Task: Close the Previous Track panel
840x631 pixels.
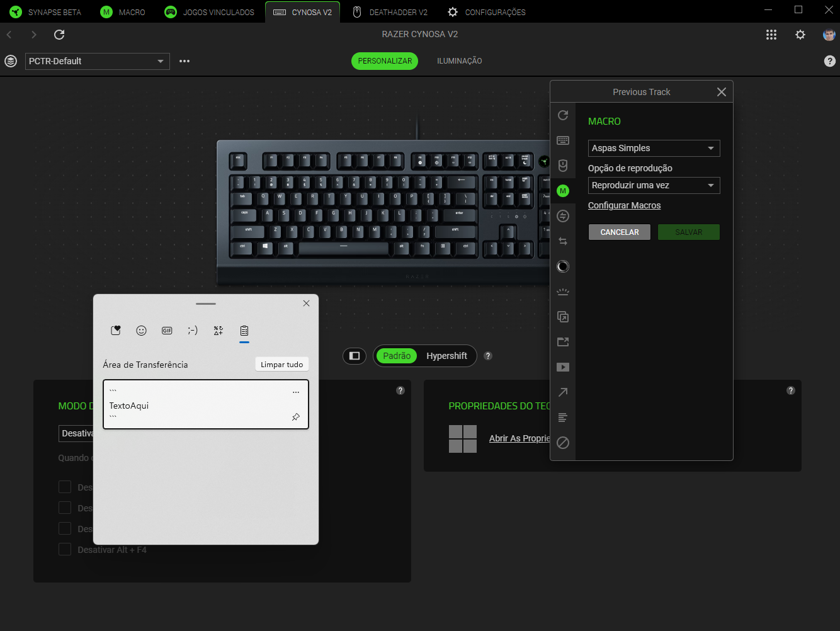Action: click(x=722, y=92)
